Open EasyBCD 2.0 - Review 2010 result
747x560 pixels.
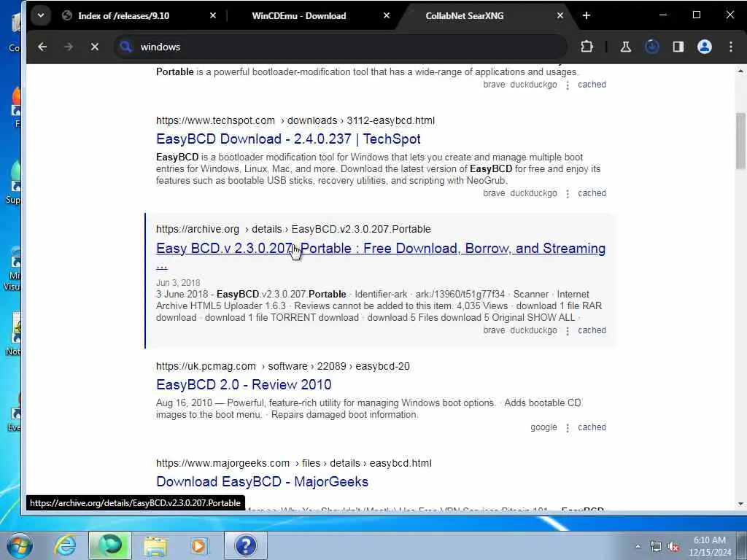point(244,385)
